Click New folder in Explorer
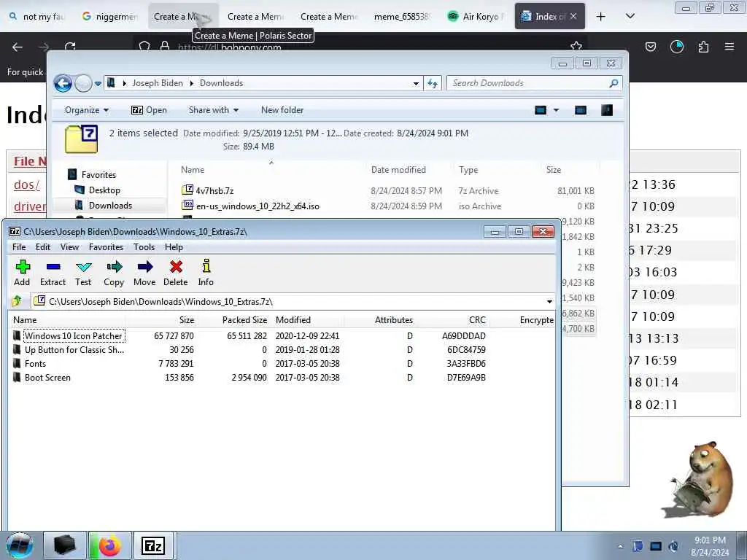The height and width of the screenshot is (560, 747). point(282,110)
